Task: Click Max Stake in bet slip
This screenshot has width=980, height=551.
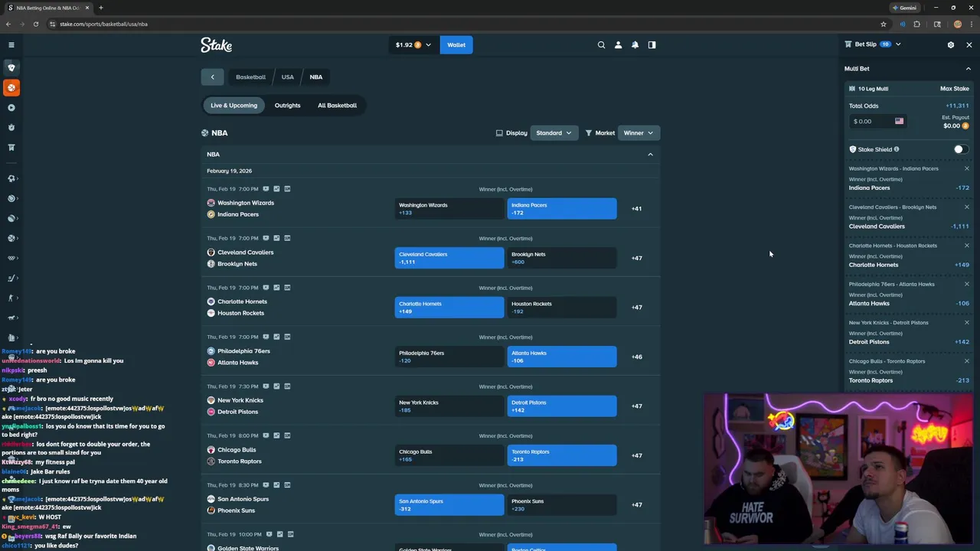Action: (x=955, y=89)
